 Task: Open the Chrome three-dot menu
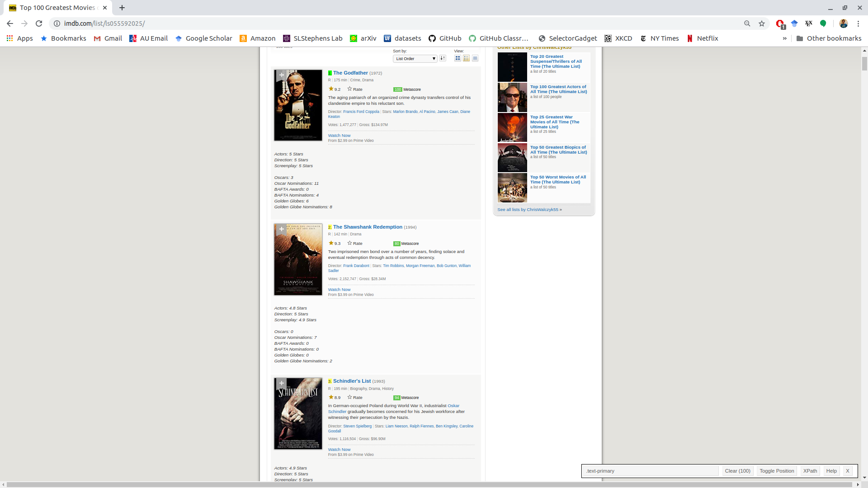(x=858, y=23)
